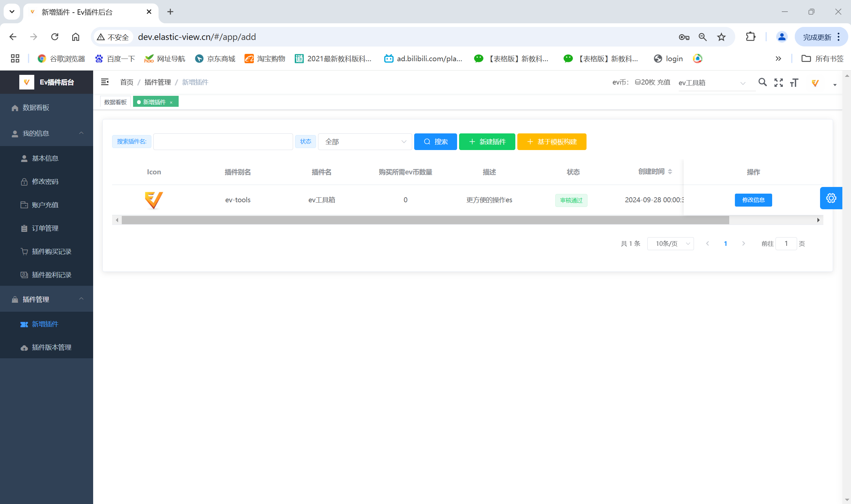This screenshot has width=851, height=504.
Task: Show more bookmarks with the chevron
Action: (778, 59)
